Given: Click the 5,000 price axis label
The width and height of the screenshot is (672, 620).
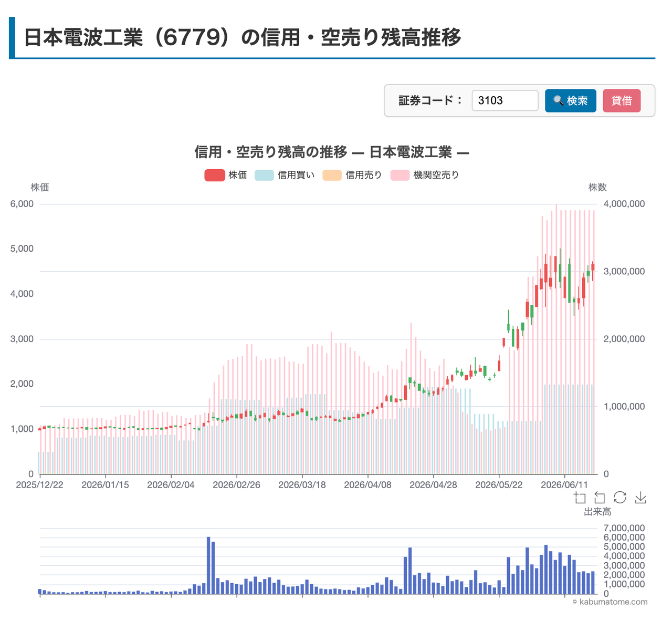Looking at the screenshot, I should tap(22, 249).
